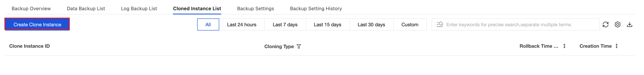Focus the keyword search input field
The width and height of the screenshot is (644, 75).
(x=516, y=25)
